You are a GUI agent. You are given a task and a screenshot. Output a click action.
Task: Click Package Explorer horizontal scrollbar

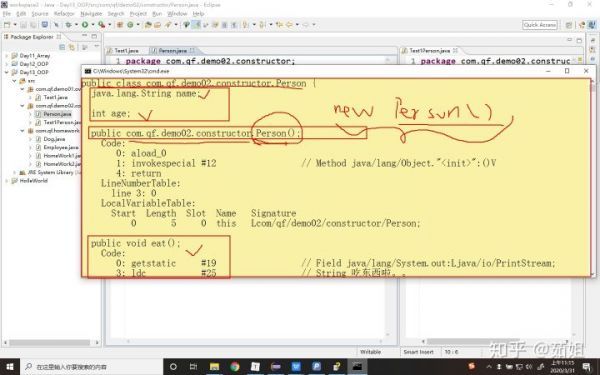tap(50, 342)
